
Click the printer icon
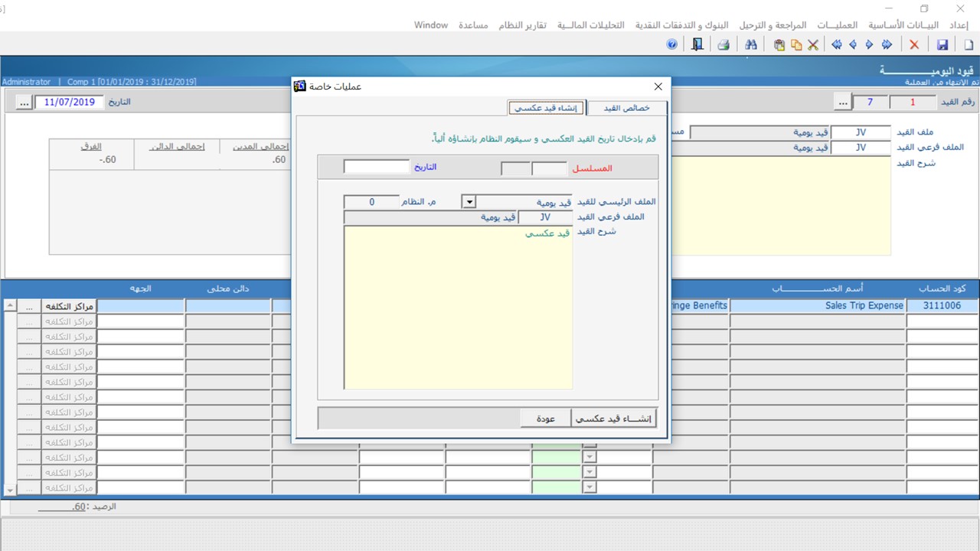723,45
